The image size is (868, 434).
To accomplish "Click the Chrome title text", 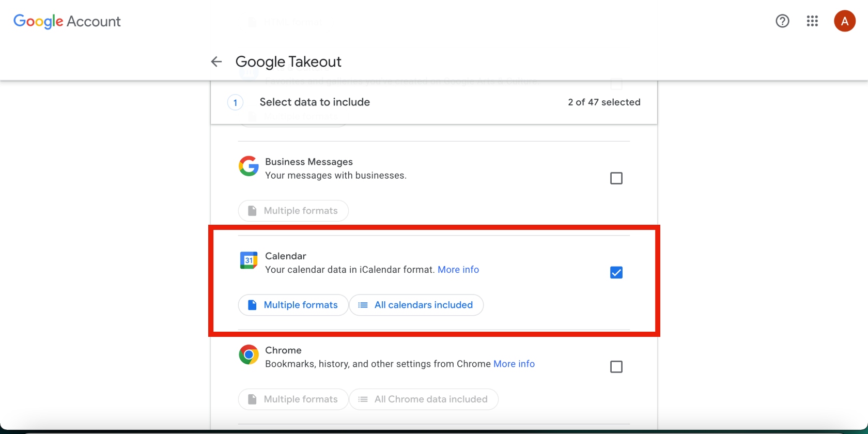I will [283, 350].
